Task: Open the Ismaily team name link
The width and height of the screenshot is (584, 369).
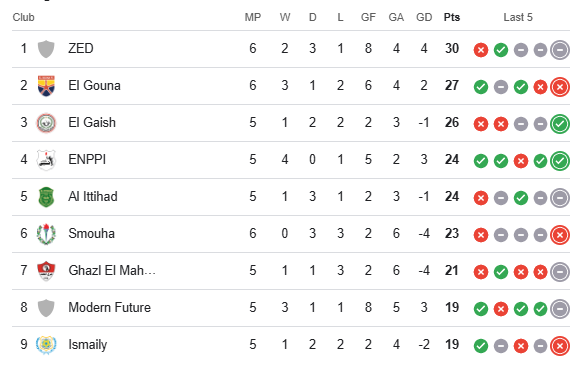Action: coord(88,344)
